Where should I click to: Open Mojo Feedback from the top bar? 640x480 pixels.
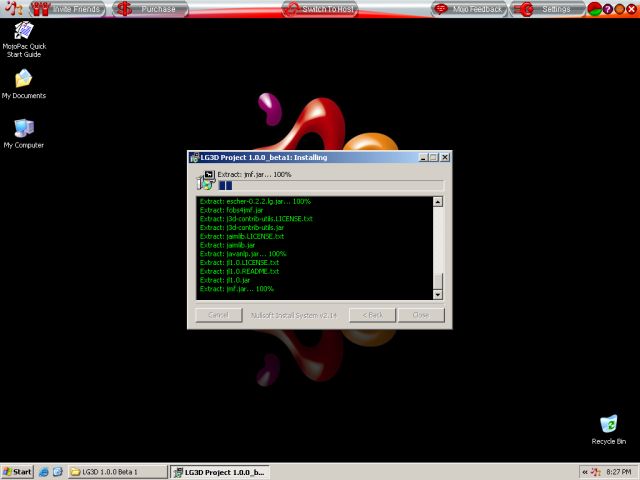pyautogui.click(x=468, y=9)
